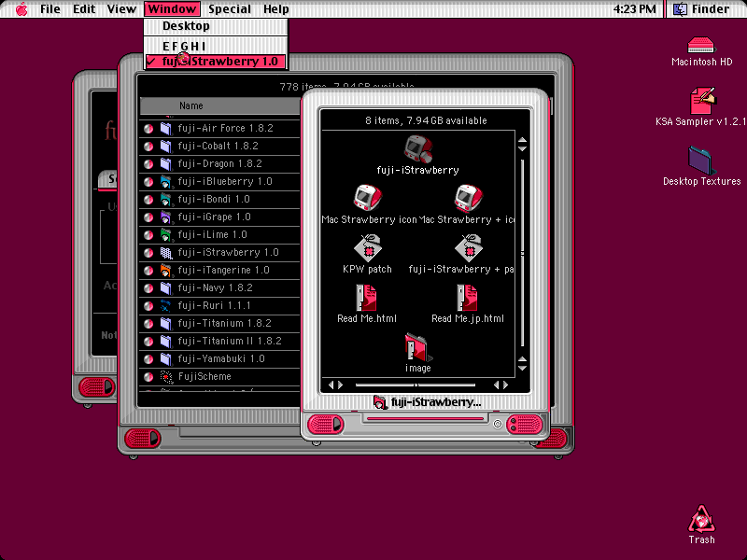747x560 pixels.
Task: Select the Mac Strawberry icon file
Action: pos(368,198)
